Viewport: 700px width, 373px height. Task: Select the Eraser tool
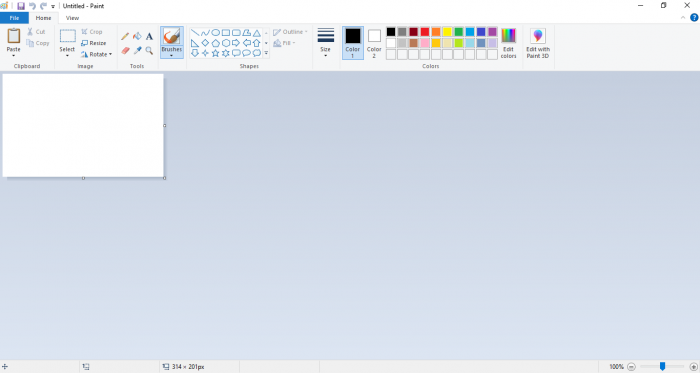[125, 51]
